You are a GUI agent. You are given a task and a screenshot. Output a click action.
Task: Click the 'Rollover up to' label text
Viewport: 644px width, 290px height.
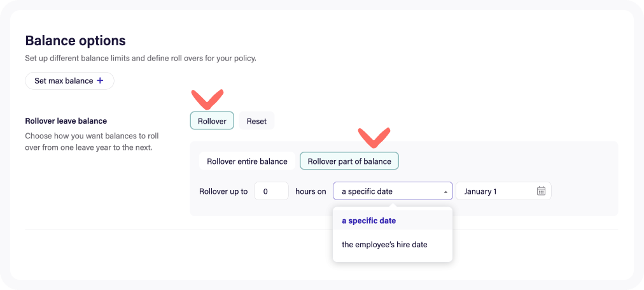coord(223,191)
